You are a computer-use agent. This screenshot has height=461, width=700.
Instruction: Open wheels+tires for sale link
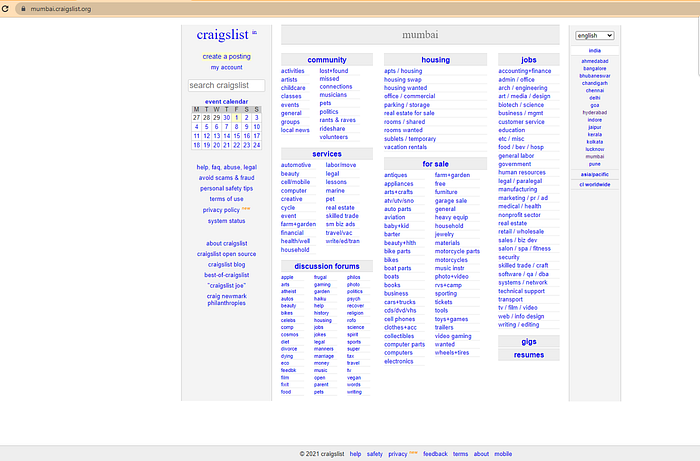452,353
